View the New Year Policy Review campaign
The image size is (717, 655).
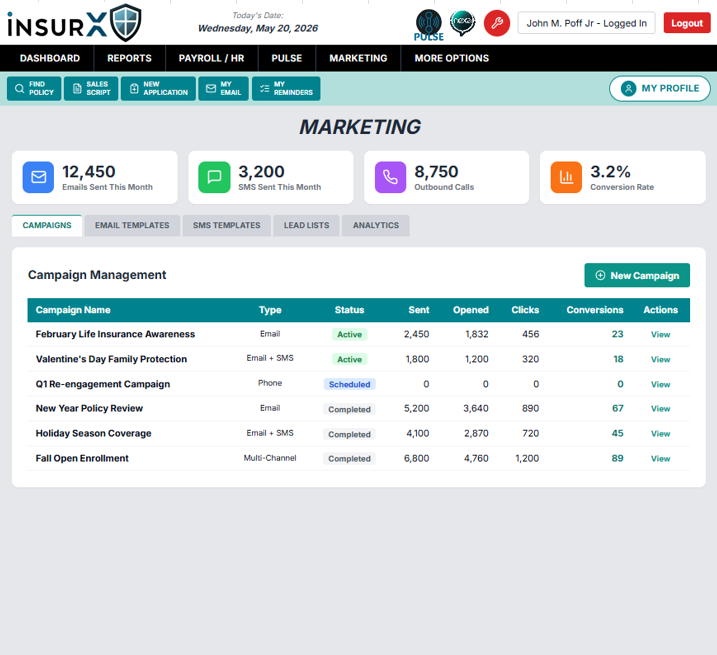pos(660,409)
